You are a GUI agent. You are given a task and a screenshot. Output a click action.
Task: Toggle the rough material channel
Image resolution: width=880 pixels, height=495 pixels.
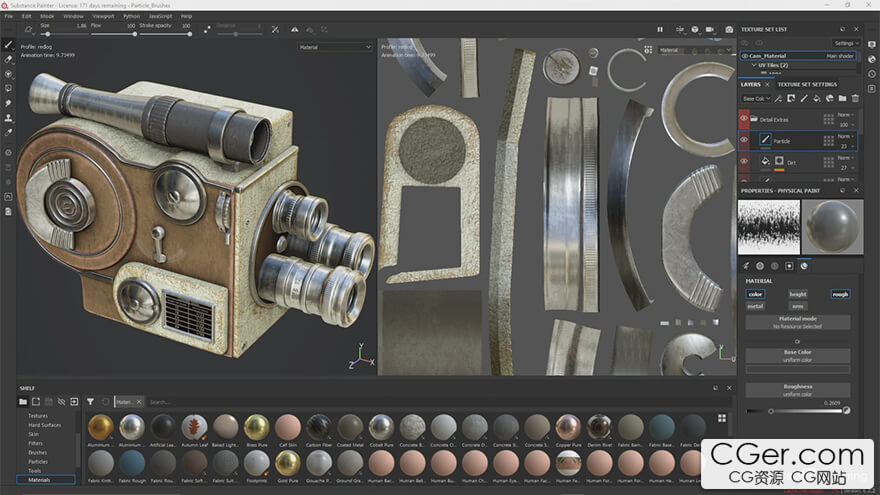point(840,294)
